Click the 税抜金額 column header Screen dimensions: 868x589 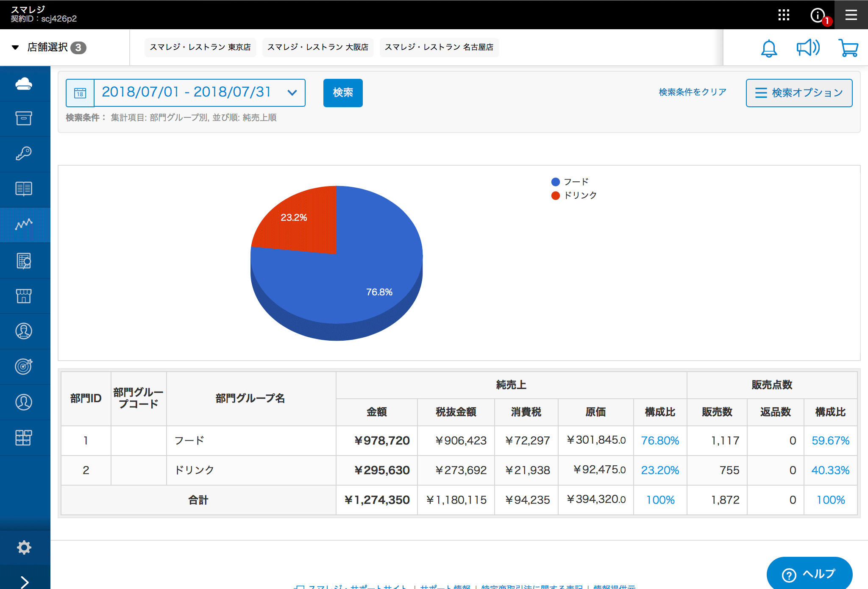tap(456, 412)
